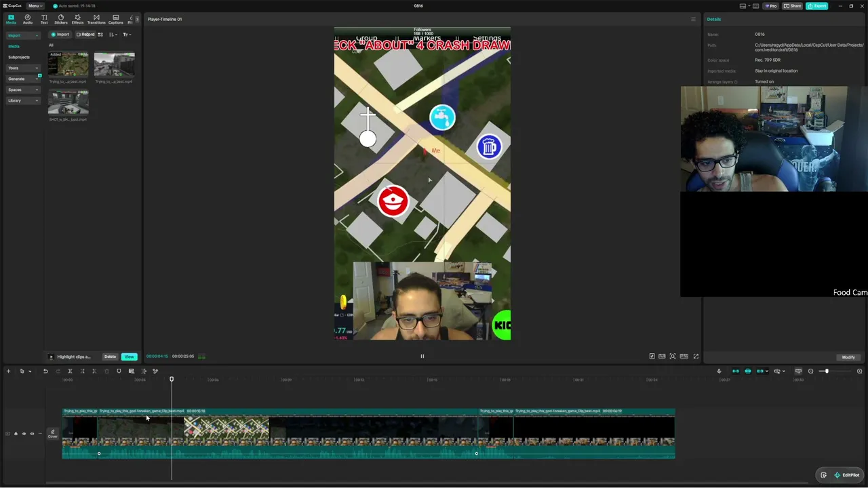Open the preview scopes icon
This screenshot has width=868, height=488.
(662, 357)
